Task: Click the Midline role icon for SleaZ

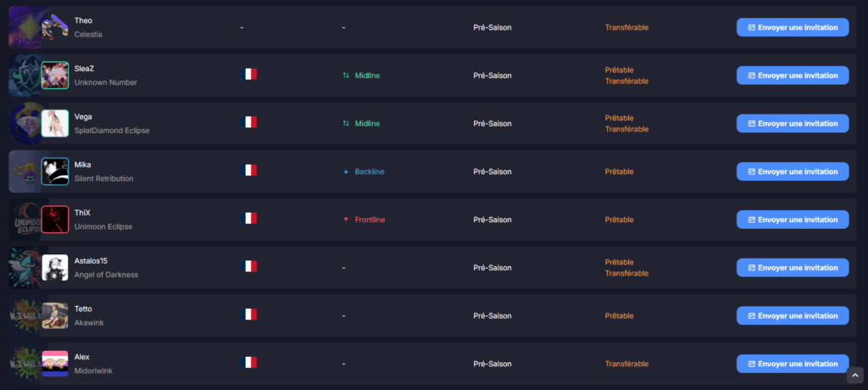Action: (346, 75)
